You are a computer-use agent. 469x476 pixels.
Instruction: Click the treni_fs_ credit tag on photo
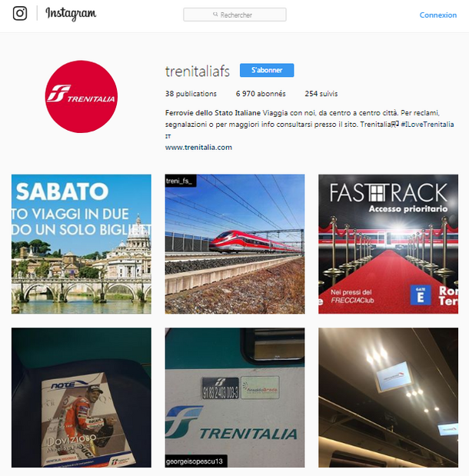[181, 181]
